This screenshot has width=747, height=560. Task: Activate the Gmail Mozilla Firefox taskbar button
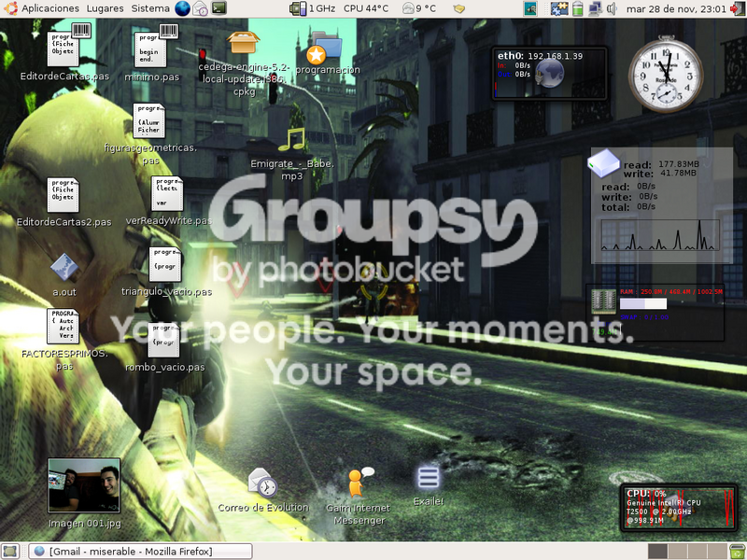140,552
